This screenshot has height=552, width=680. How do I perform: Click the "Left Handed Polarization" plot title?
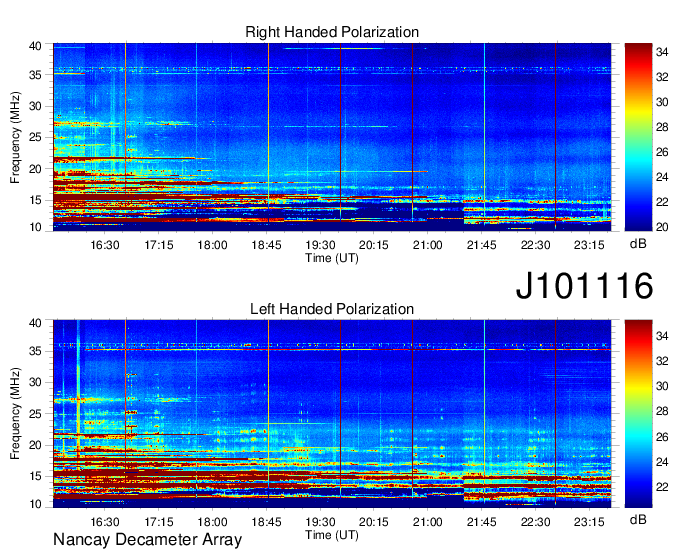[332, 309]
